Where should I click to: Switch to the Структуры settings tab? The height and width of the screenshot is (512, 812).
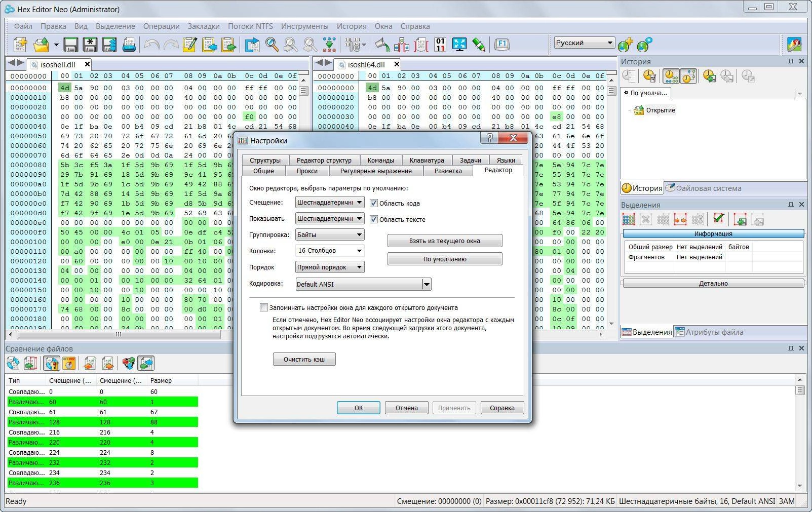265,160
